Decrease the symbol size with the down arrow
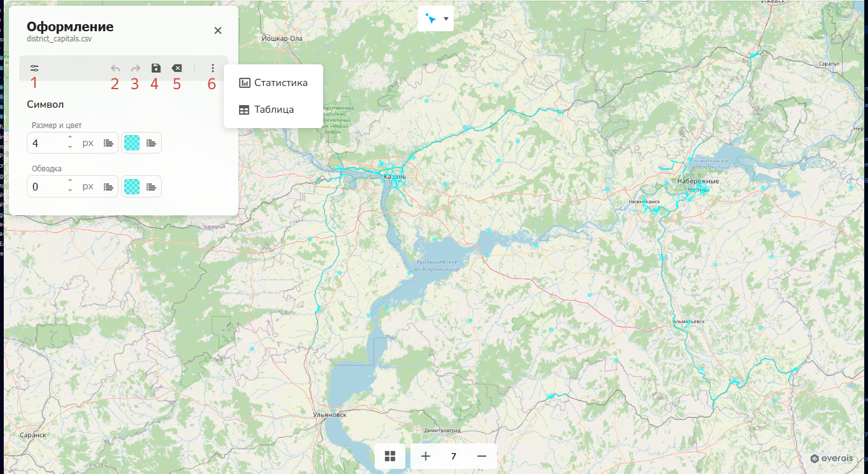Viewport: 868px width, 474px height. point(70,147)
